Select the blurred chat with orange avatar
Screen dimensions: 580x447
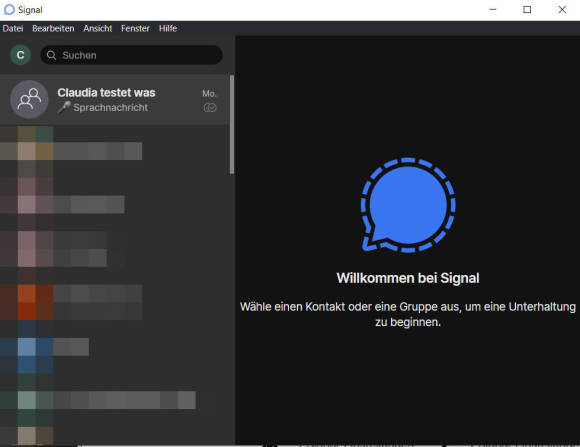tap(115, 302)
